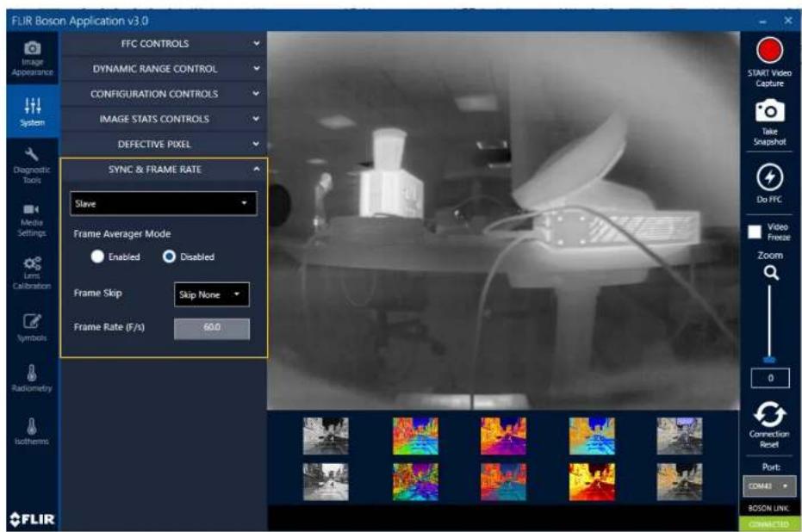The height and width of the screenshot is (532, 802).
Task: Click the green CONNECTED status indicator
Action: point(768,524)
